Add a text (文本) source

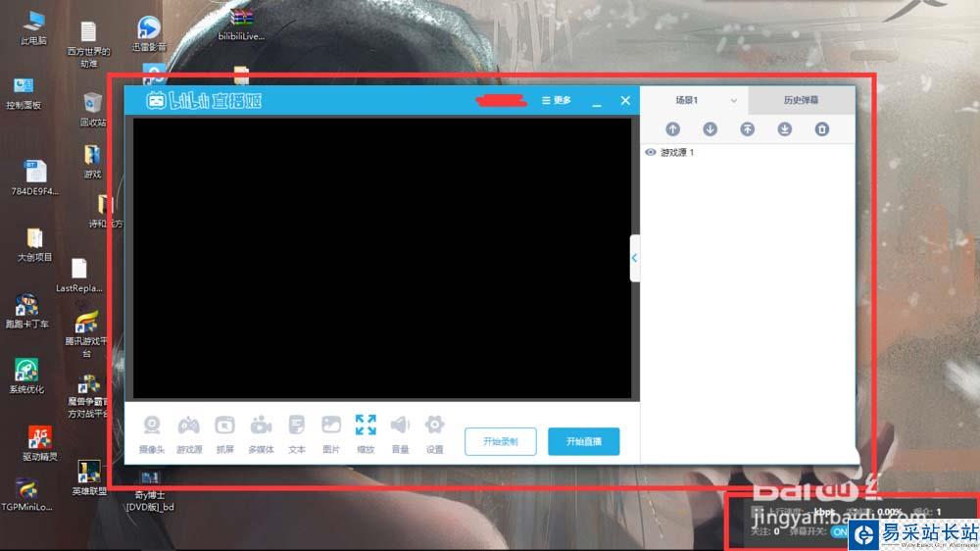297,434
